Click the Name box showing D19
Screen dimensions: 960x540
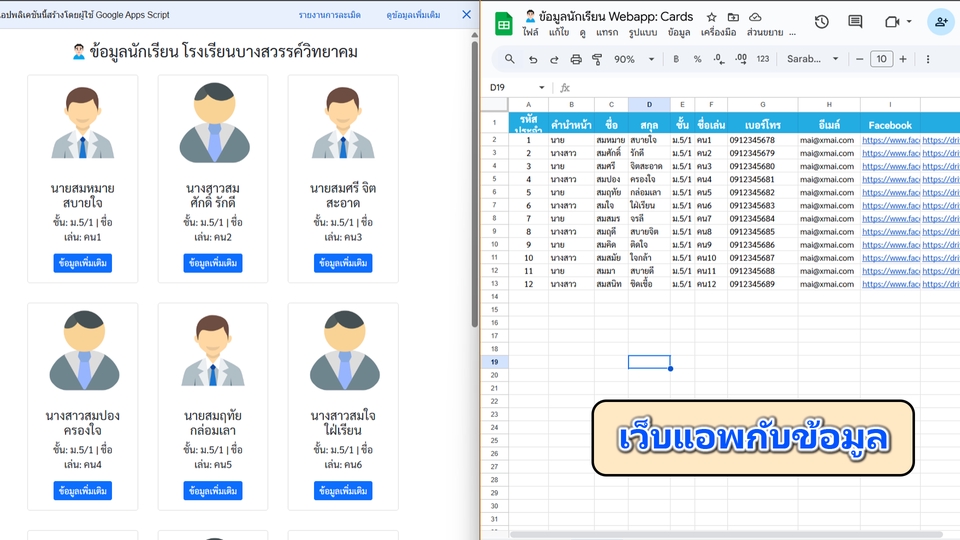coord(511,88)
